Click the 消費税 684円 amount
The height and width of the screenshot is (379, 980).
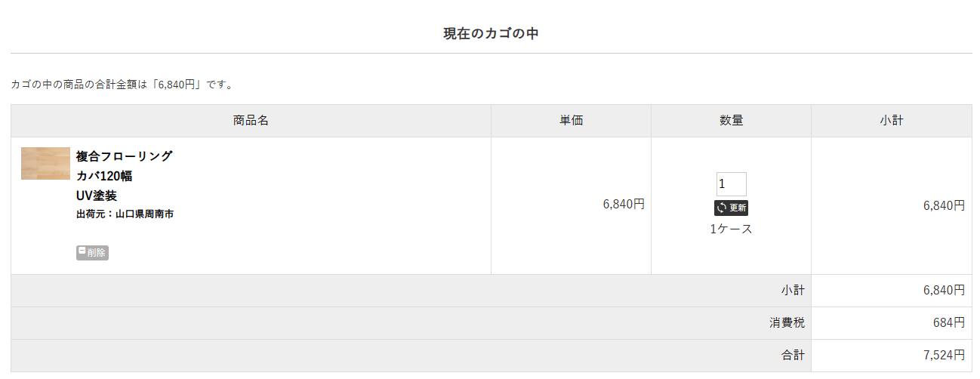[x=949, y=323]
